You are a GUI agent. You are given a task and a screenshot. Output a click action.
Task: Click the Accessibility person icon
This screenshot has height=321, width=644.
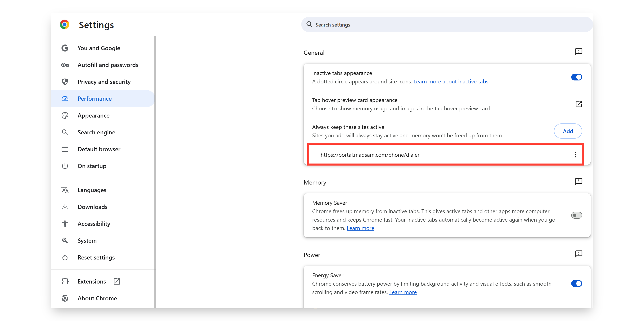coord(65,224)
